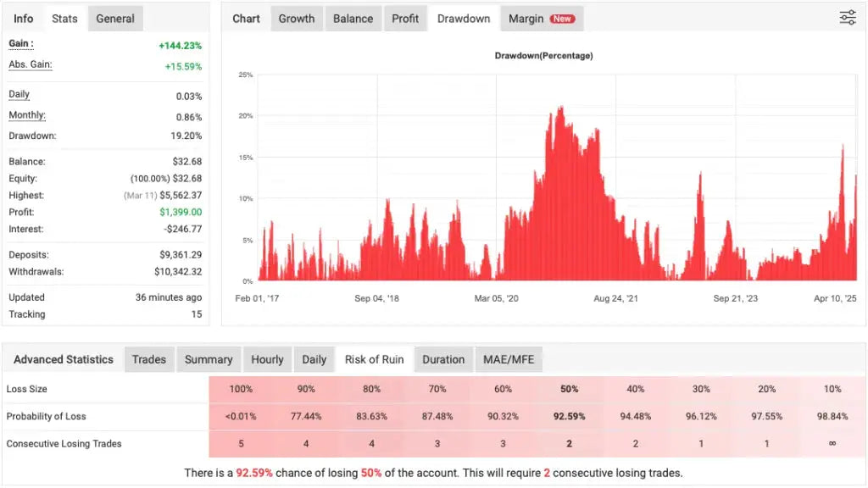
Task: Open the Balance chart view
Action: tap(353, 18)
